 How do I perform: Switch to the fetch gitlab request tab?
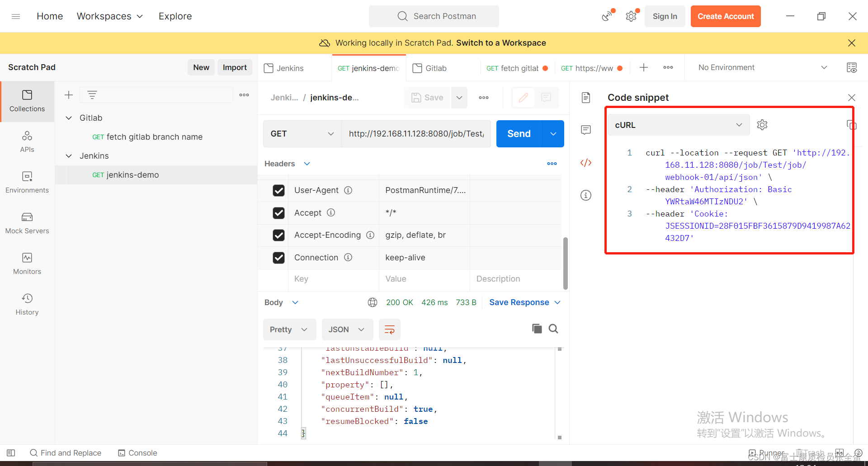(x=517, y=68)
